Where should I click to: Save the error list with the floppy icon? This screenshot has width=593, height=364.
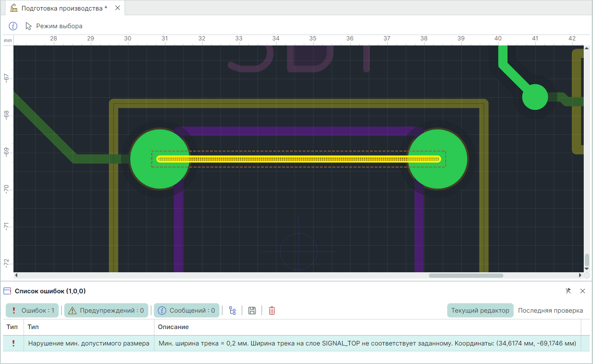point(252,311)
